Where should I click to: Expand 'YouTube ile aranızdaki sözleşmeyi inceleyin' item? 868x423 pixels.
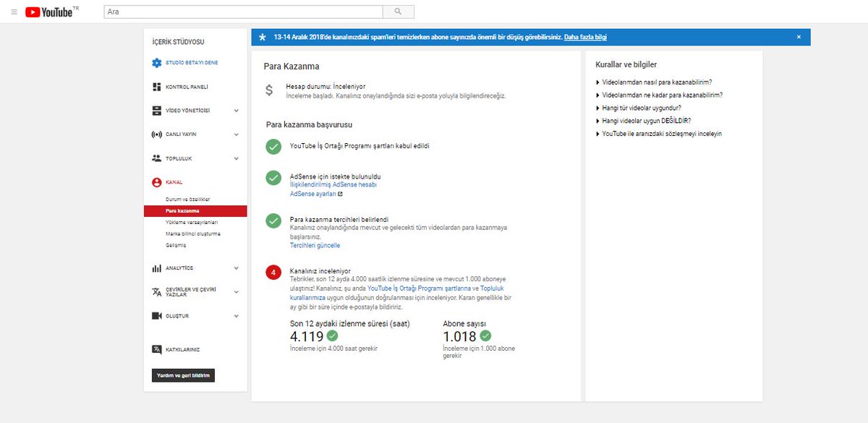(x=658, y=134)
